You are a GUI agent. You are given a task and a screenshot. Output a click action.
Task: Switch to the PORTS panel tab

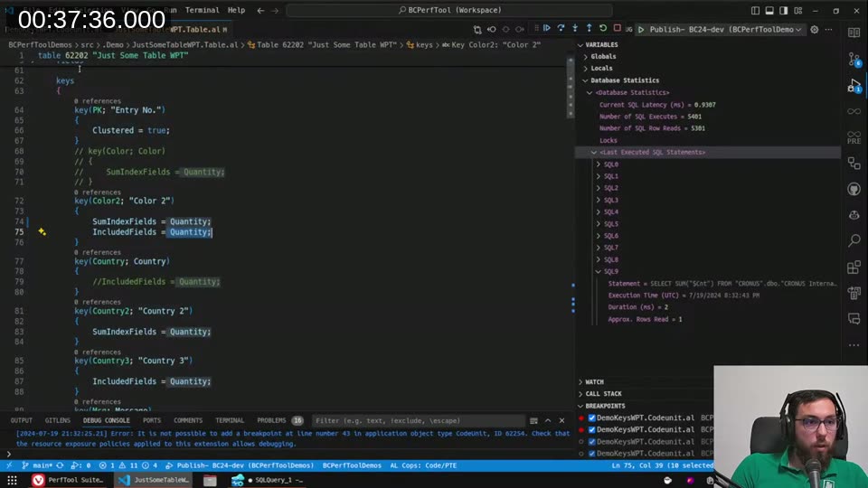[x=152, y=420]
